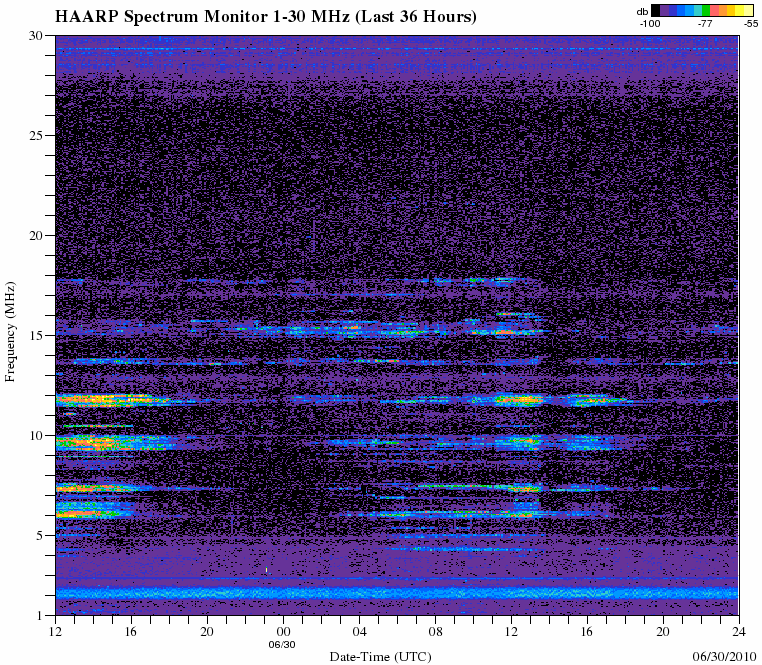Click the '06/30/2010' date stamp
Image resolution: width=762 pixels, height=665 pixels.
pyautogui.click(x=724, y=657)
